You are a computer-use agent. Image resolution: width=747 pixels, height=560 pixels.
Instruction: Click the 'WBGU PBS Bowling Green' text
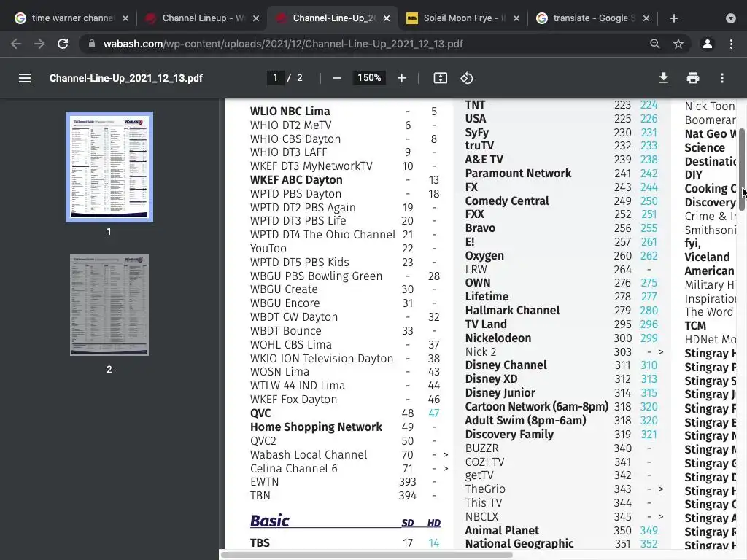(316, 276)
